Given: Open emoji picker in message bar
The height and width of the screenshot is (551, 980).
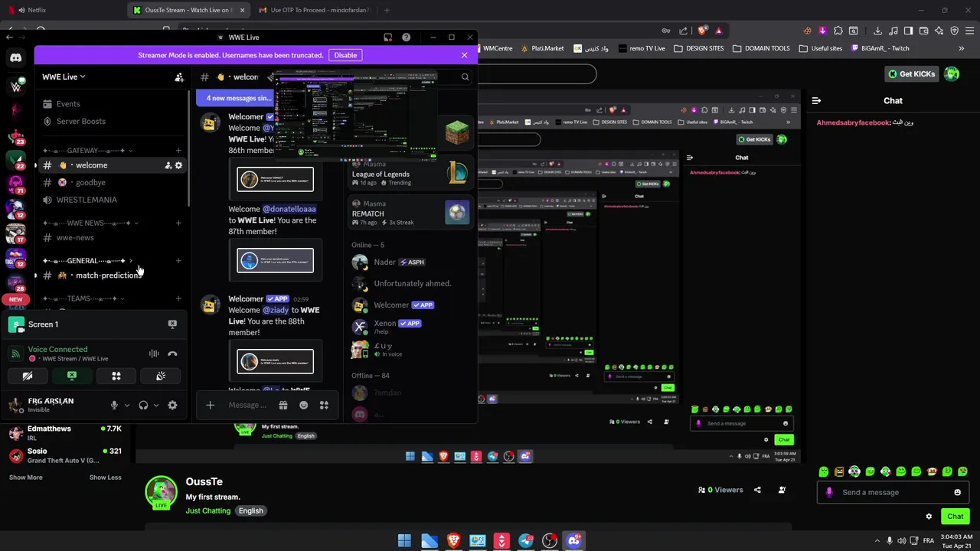Looking at the screenshot, I should click(x=304, y=405).
